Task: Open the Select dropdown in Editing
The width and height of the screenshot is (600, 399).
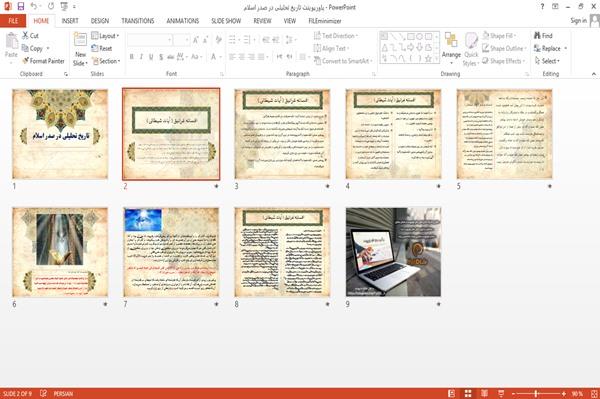Action: pyautogui.click(x=547, y=61)
